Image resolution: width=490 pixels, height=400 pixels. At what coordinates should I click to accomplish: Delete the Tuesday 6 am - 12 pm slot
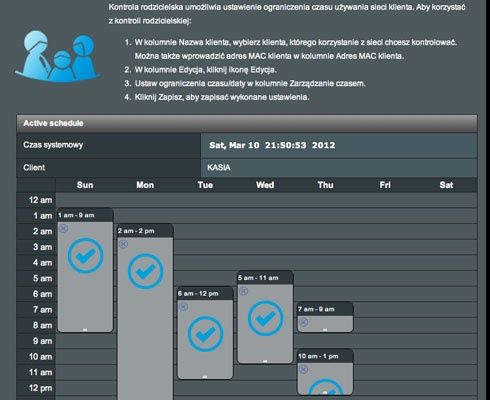[x=183, y=307]
